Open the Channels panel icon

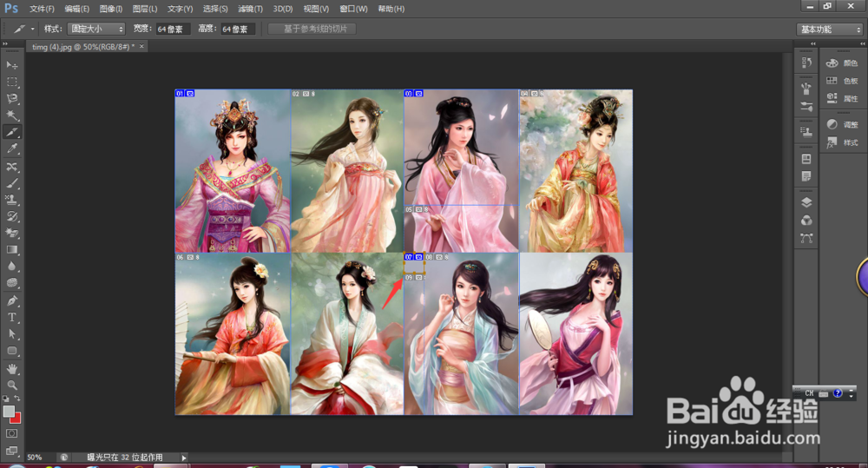(806, 221)
